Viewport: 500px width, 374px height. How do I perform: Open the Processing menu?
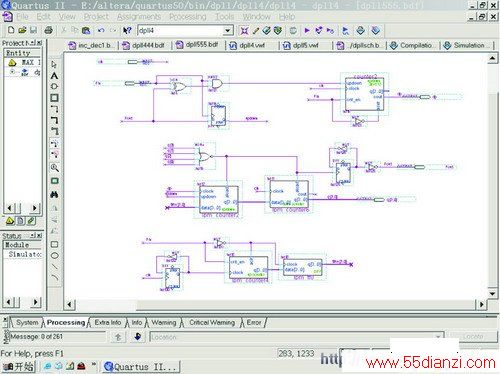click(188, 17)
